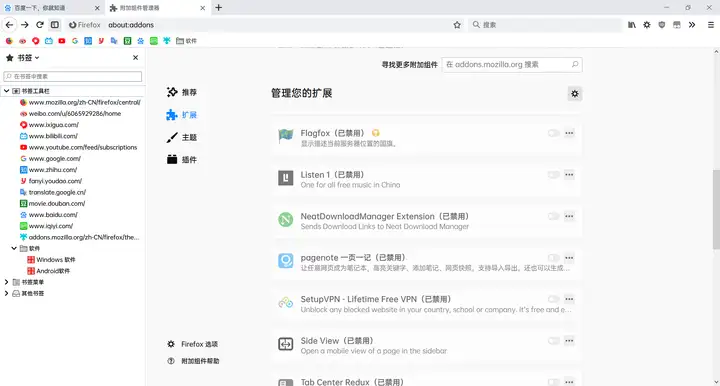Click the Listen 1 extension icon
The height and width of the screenshot is (386, 720).
click(x=286, y=178)
